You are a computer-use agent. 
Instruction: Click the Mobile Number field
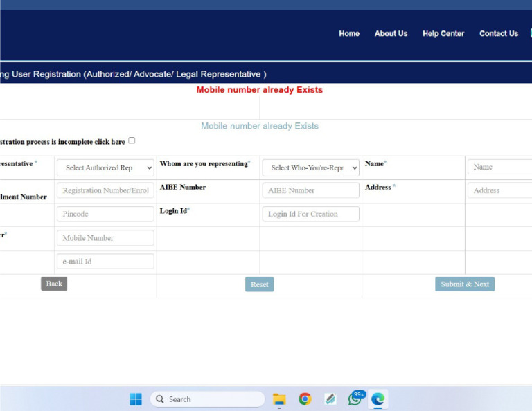point(105,237)
